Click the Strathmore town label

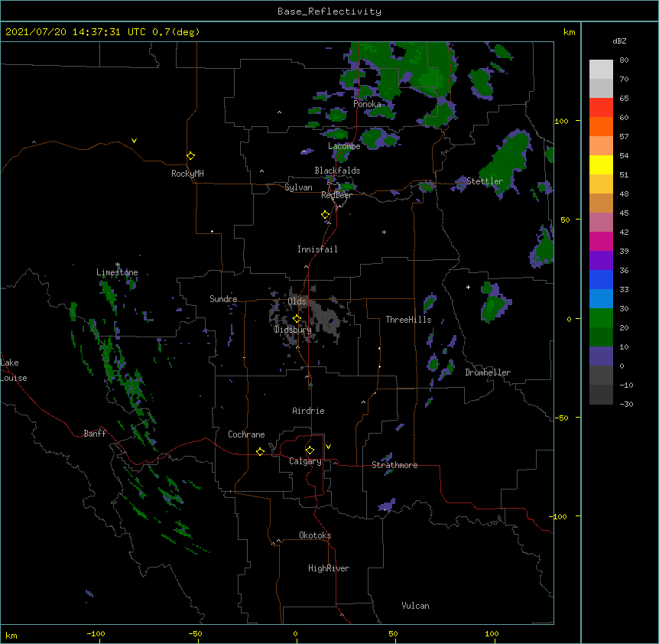coord(394,465)
